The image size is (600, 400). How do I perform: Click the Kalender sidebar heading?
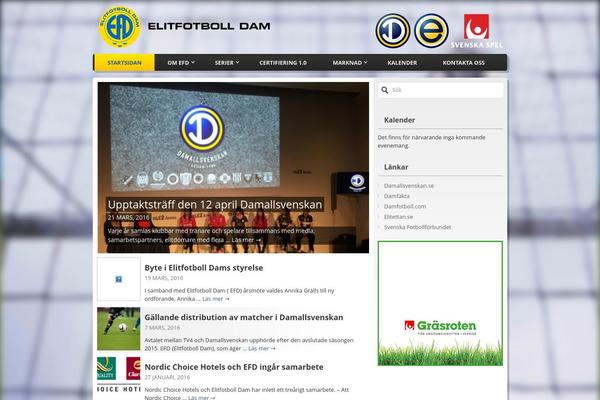(x=399, y=120)
